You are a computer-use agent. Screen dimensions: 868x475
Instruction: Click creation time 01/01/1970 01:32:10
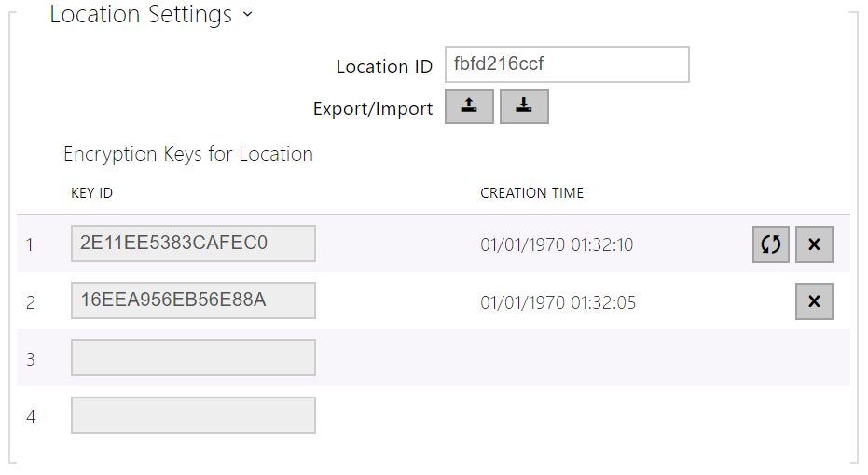pyautogui.click(x=557, y=245)
